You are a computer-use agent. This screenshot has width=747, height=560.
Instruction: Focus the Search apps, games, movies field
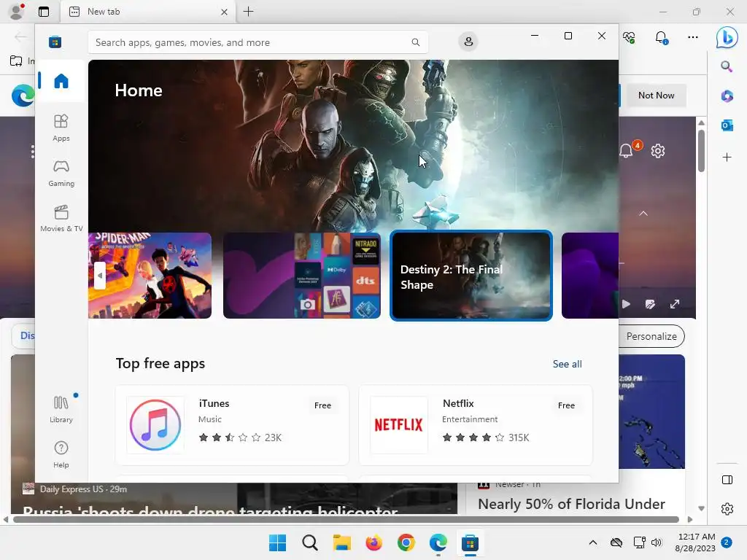coord(258,42)
